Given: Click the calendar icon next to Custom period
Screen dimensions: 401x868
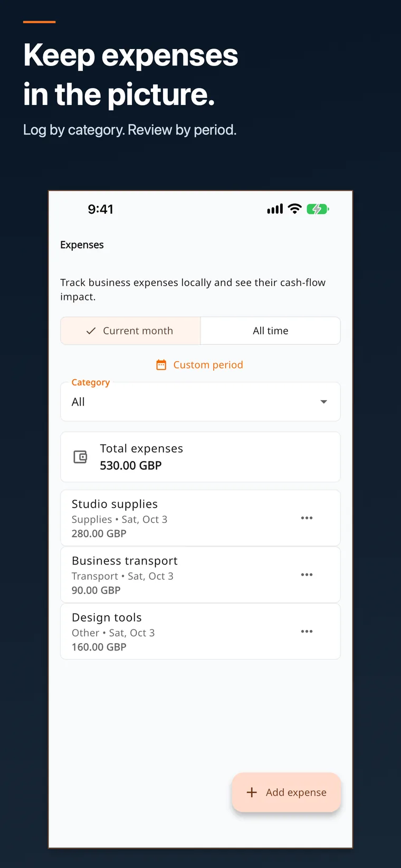Looking at the screenshot, I should click(161, 365).
